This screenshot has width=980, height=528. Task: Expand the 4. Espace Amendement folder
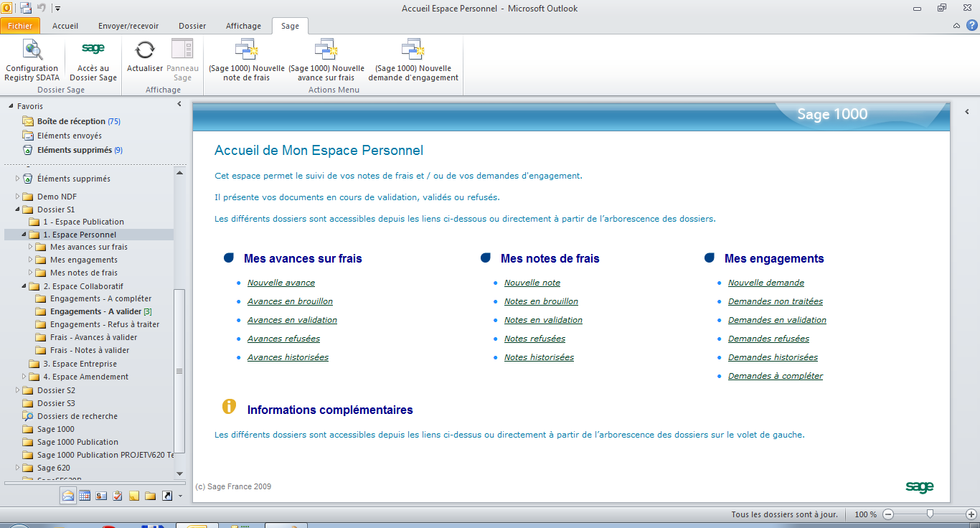coord(24,377)
